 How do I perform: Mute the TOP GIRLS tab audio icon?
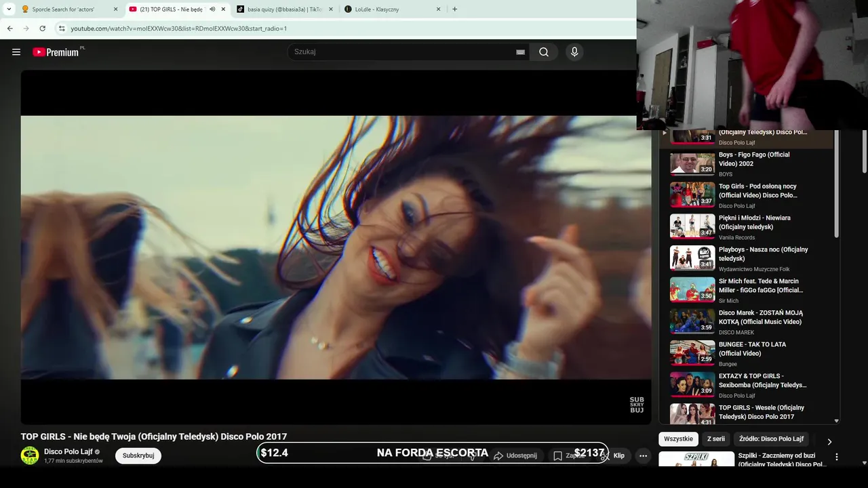click(x=212, y=9)
